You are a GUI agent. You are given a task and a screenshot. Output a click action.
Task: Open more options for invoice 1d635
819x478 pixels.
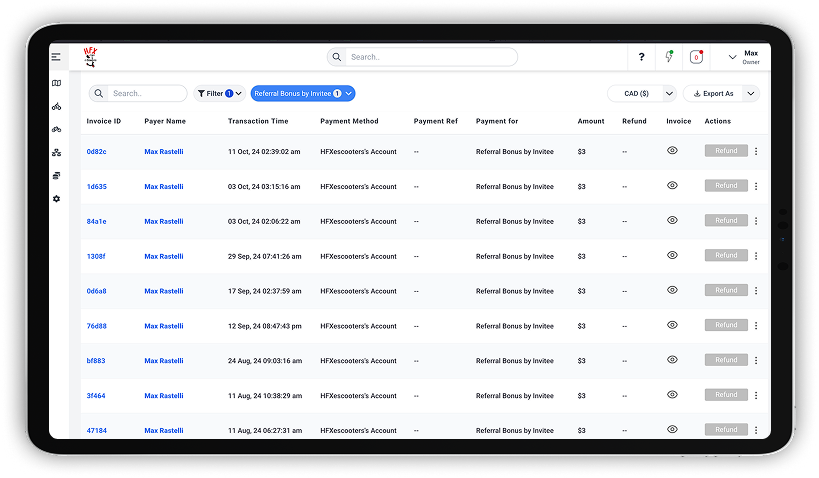(756, 186)
